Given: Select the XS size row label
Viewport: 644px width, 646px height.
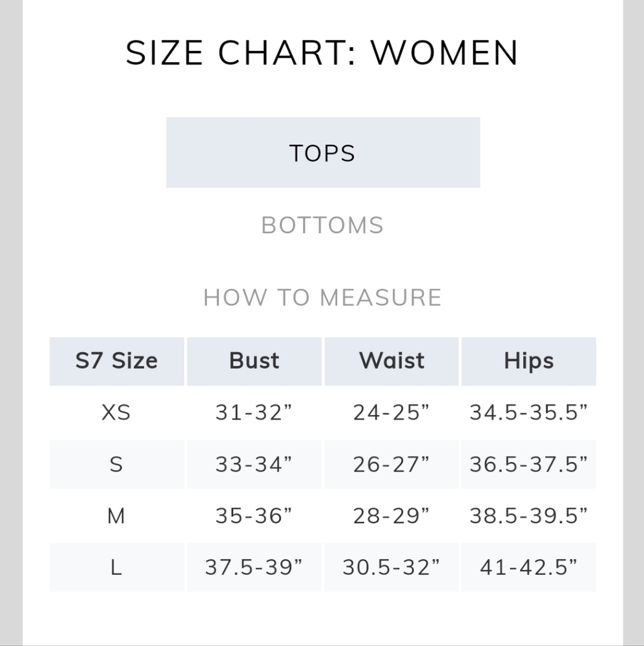Looking at the screenshot, I should [116, 412].
